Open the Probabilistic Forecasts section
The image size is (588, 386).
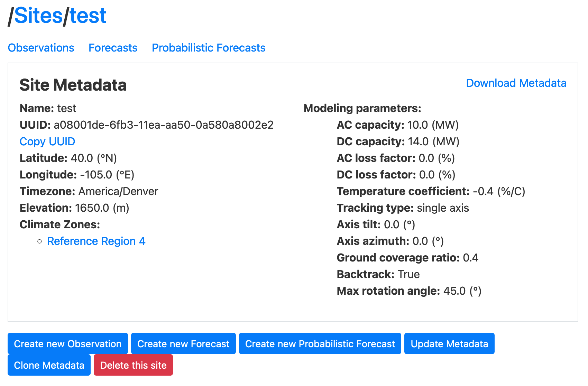208,48
